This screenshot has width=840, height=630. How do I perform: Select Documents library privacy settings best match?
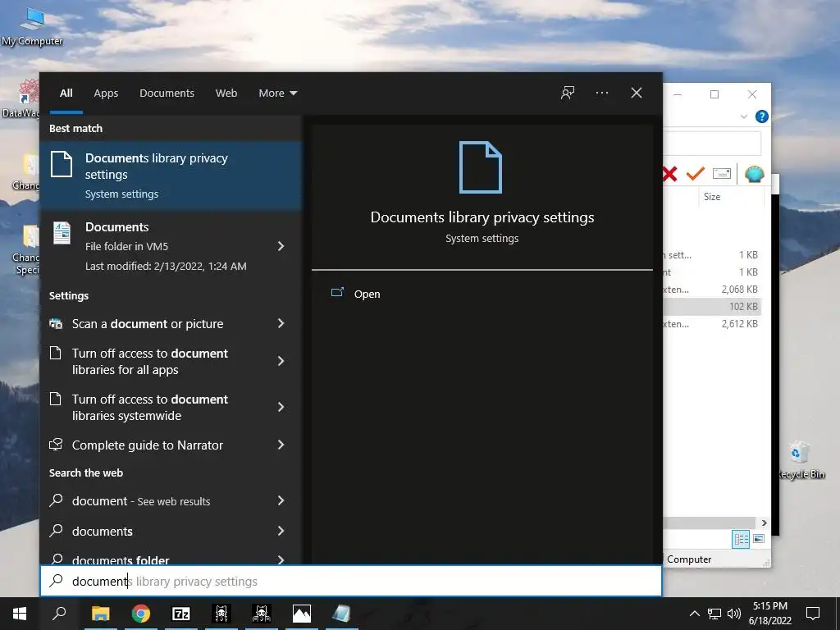click(x=171, y=176)
